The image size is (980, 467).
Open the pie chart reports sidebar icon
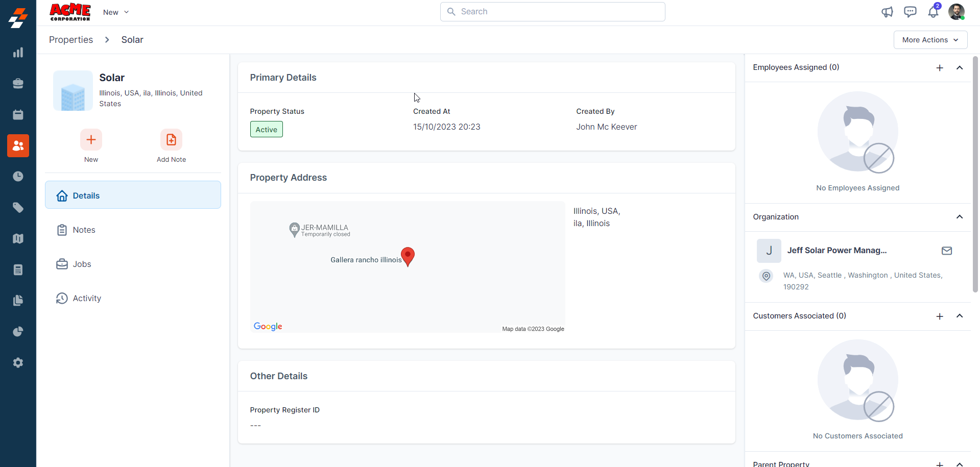pos(18,332)
